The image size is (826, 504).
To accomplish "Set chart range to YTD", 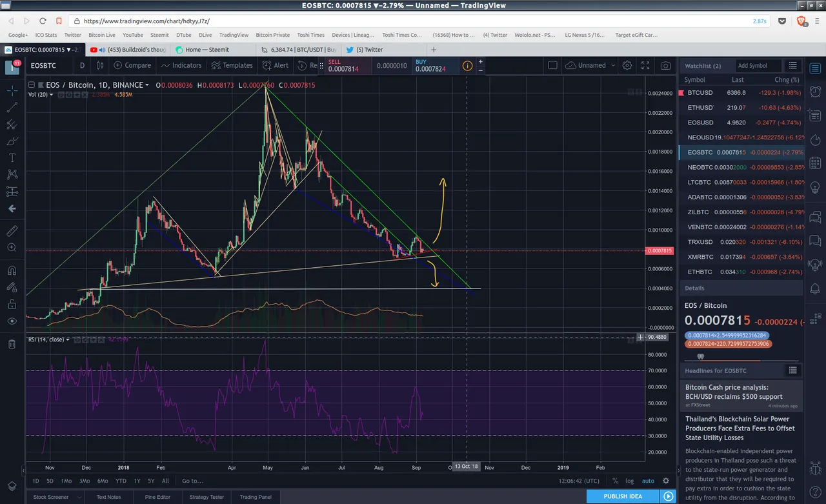I will (121, 481).
